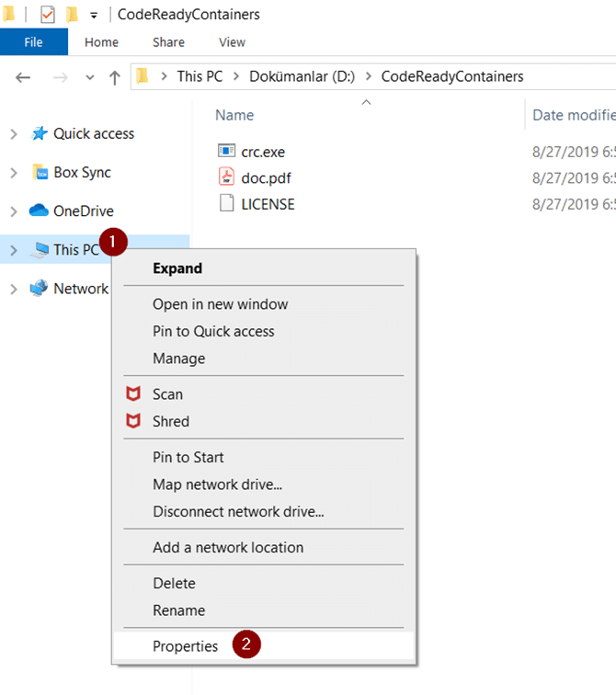Click the Dokümanlar (D:) breadcrumb
The width and height of the screenshot is (616, 695).
pyautogui.click(x=302, y=76)
